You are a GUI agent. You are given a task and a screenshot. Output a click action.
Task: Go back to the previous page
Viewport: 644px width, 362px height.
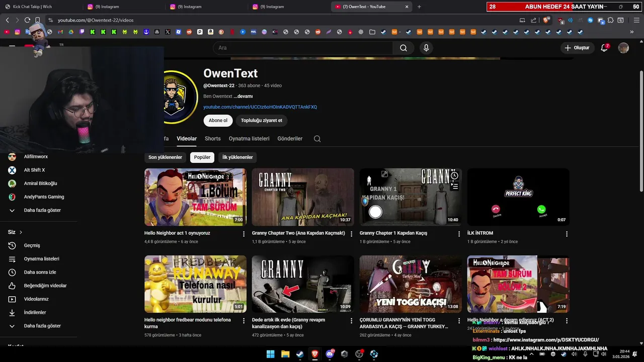[x=7, y=20]
